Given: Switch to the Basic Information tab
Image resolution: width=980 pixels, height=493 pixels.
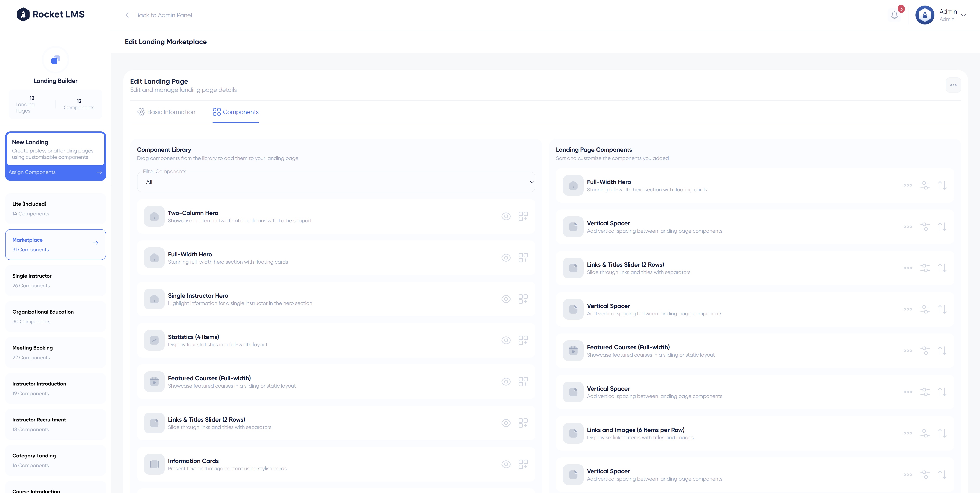Looking at the screenshot, I should [166, 112].
